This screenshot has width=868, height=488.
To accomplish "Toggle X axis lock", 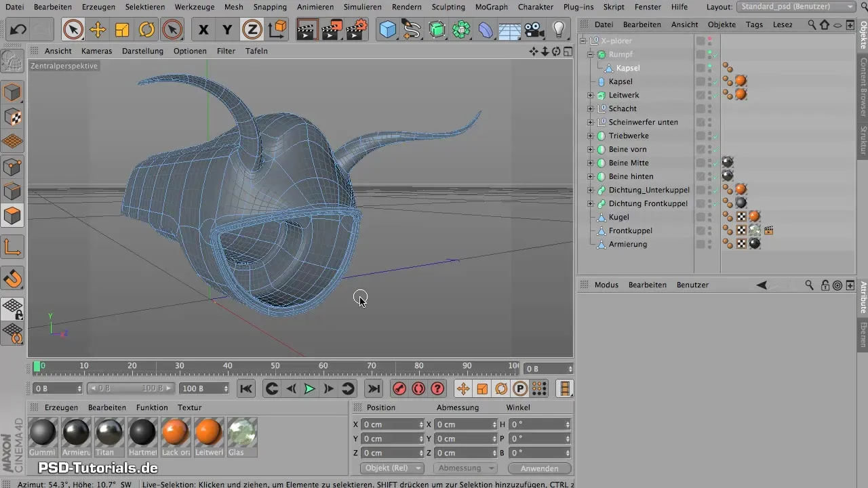I will (x=203, y=30).
